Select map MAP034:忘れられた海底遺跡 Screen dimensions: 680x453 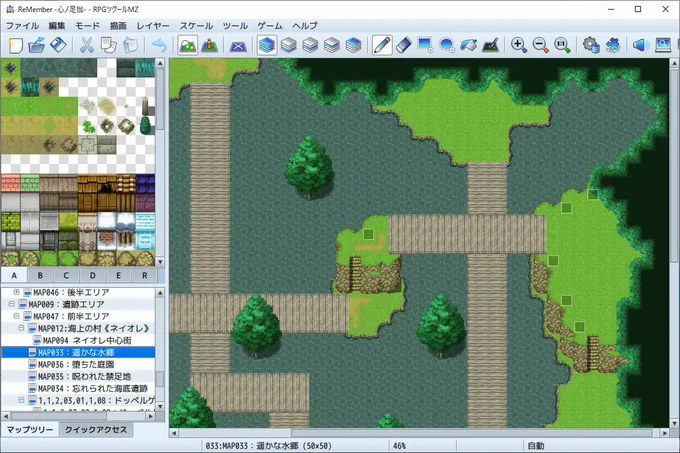[88, 388]
